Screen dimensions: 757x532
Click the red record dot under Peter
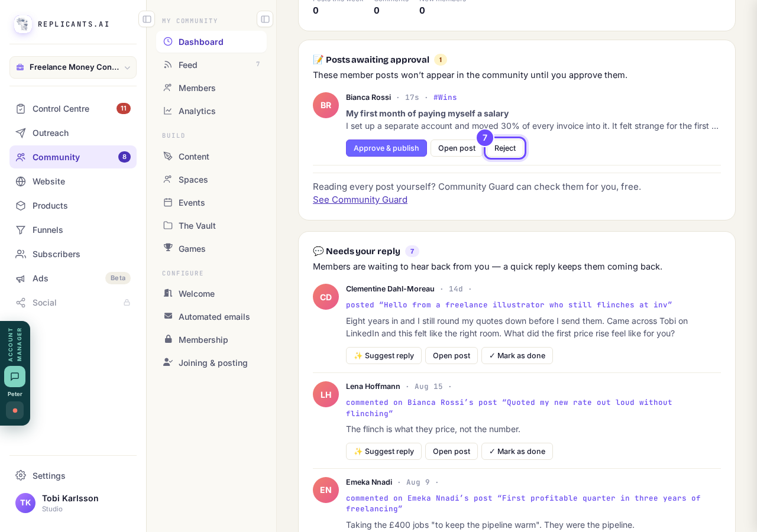[x=15, y=410]
